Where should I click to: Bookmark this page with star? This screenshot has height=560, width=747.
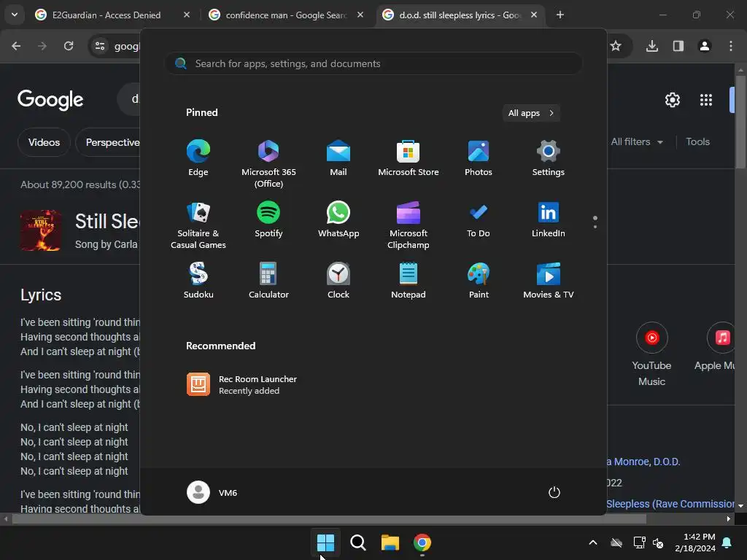click(x=616, y=46)
